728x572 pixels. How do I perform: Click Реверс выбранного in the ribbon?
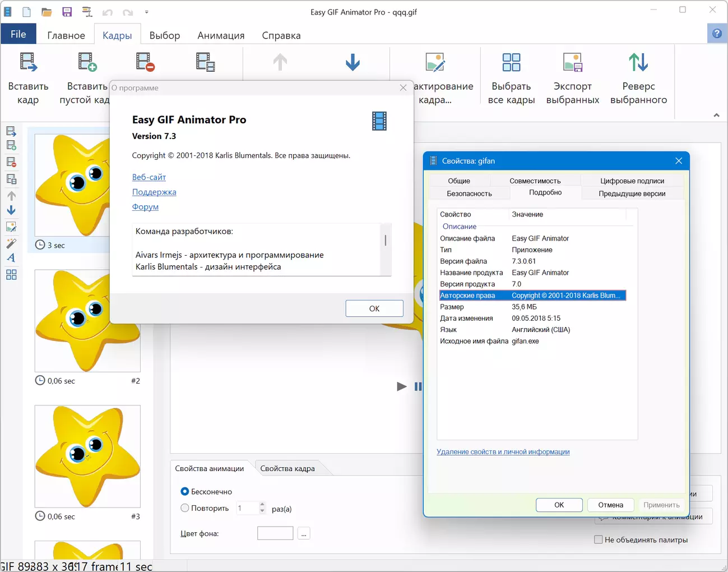click(x=638, y=79)
